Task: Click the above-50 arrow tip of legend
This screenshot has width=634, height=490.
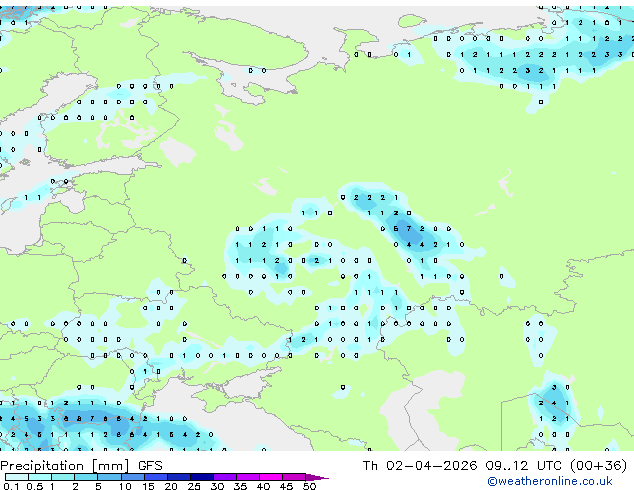Action: tap(317, 477)
